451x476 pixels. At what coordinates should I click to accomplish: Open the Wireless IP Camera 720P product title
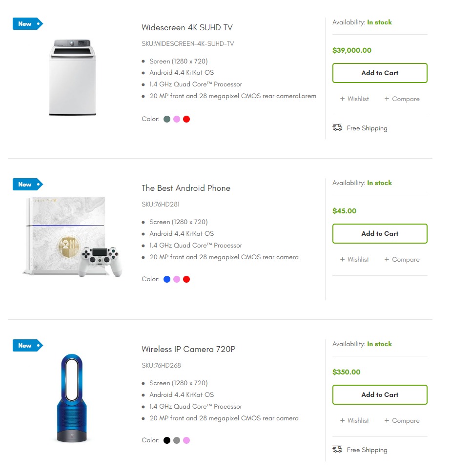click(188, 350)
